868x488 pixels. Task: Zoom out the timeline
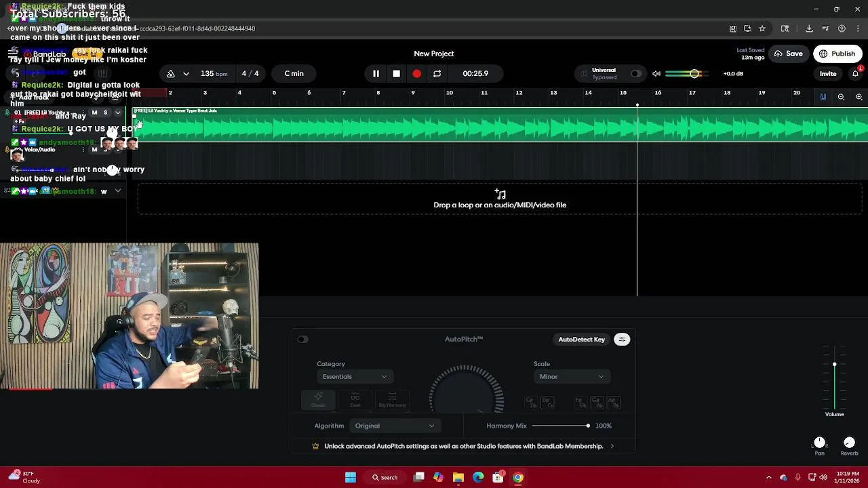(841, 97)
